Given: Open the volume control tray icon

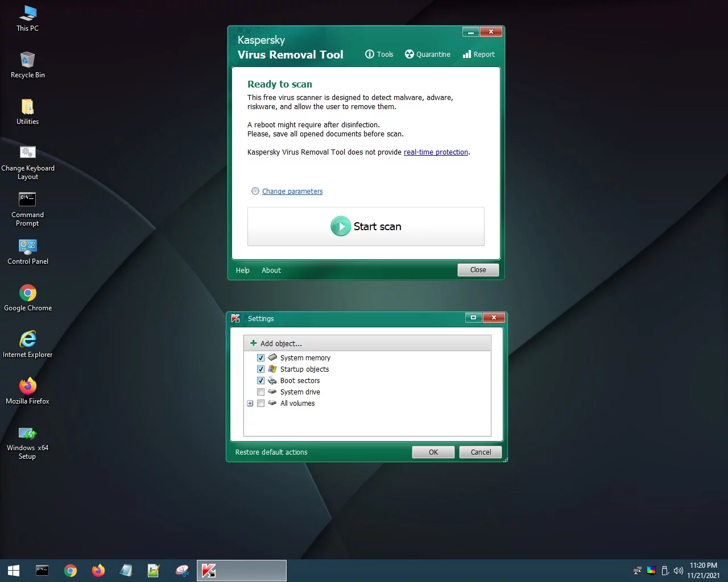Looking at the screenshot, I should [x=678, y=571].
